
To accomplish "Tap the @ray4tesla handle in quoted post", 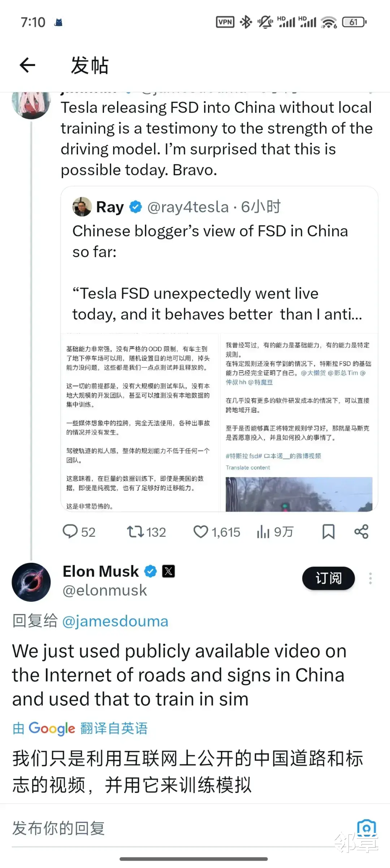I will pos(188,207).
